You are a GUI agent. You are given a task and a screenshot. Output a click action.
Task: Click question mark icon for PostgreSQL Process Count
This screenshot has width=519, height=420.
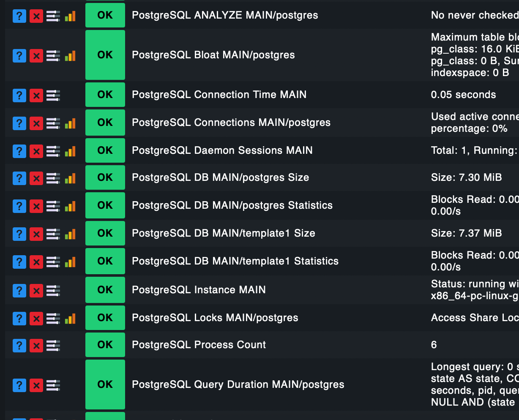coord(19,346)
